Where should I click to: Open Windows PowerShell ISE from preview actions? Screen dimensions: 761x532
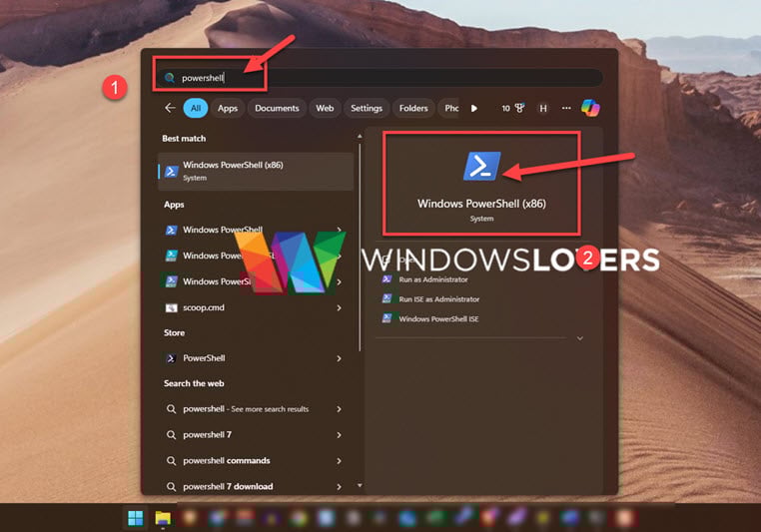438,318
